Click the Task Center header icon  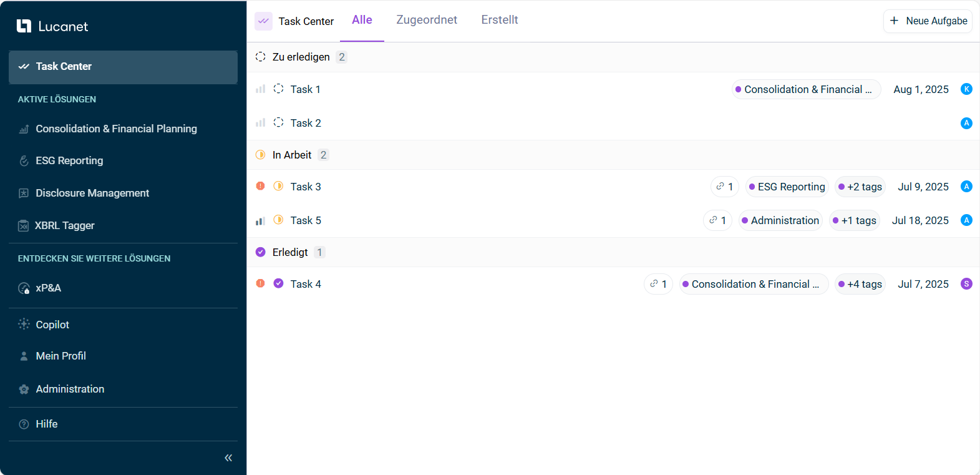point(263,21)
